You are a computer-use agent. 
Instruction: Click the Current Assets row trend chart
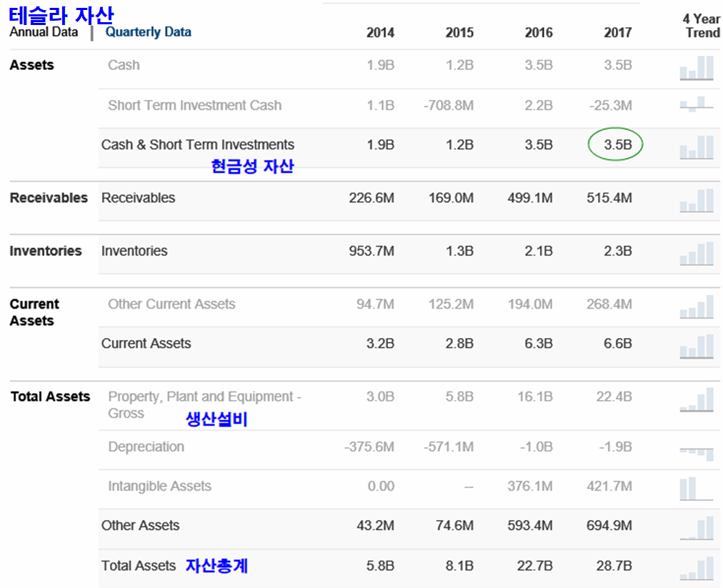tap(697, 346)
